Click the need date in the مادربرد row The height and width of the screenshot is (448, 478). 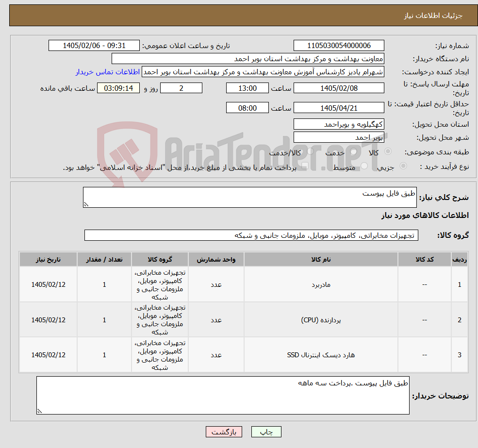[x=48, y=284]
